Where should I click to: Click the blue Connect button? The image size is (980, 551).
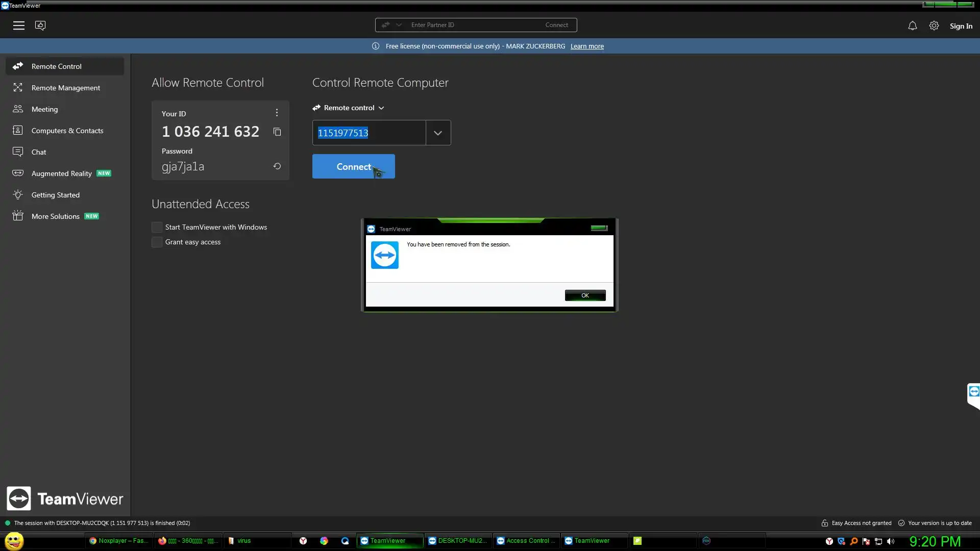(x=353, y=167)
